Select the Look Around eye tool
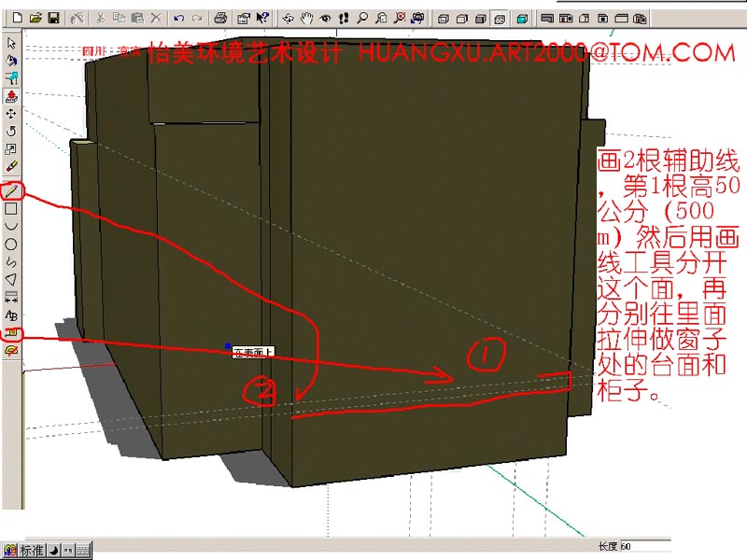Screen dimensions: 747x560 (x=325, y=18)
